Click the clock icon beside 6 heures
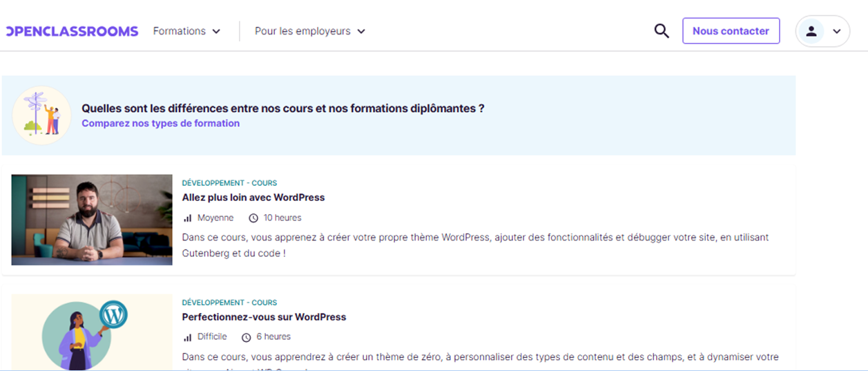868x371 pixels. pos(247,337)
